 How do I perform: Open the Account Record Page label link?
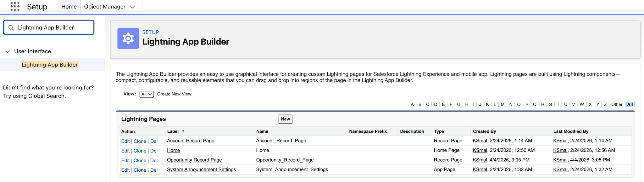191,141
